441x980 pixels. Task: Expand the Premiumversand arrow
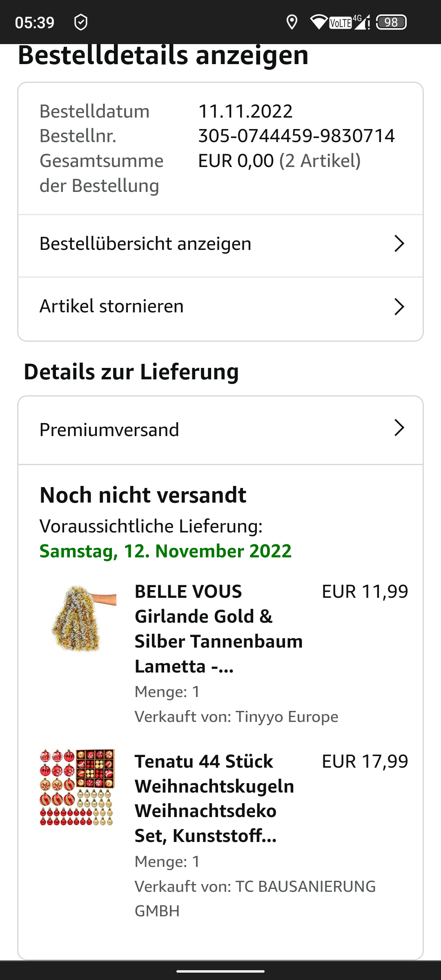click(399, 428)
